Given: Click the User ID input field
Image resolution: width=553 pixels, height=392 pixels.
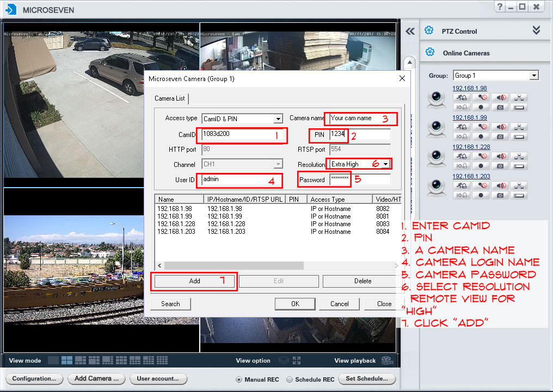Looking at the screenshot, I should click(242, 179).
